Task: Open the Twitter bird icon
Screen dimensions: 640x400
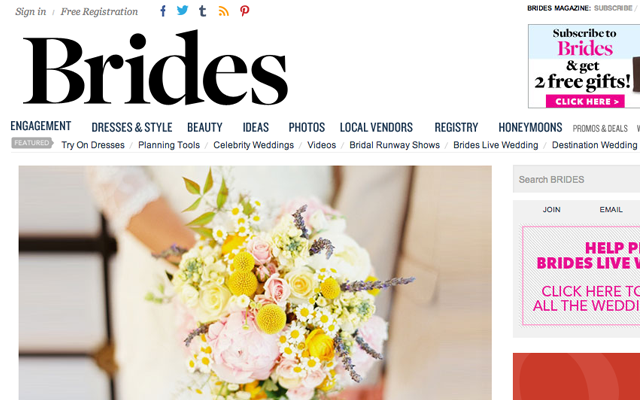Action: point(182,10)
